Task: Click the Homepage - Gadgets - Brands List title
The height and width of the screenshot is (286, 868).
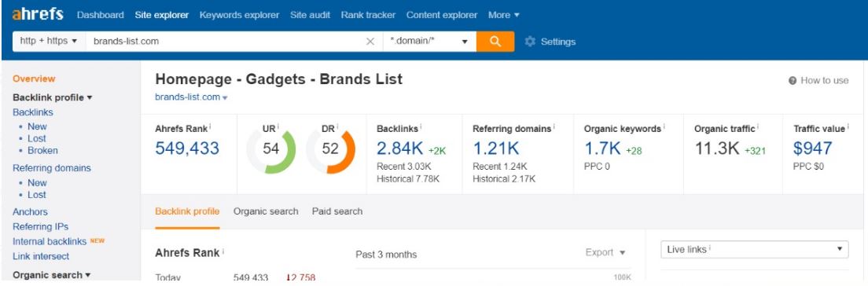Action: coord(279,79)
